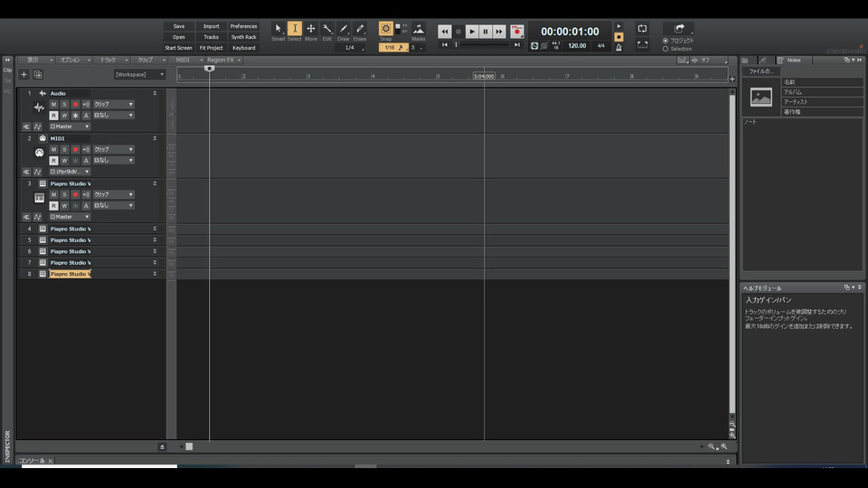This screenshot has height=488, width=868.
Task: Open Preferences
Action: pos(243,26)
